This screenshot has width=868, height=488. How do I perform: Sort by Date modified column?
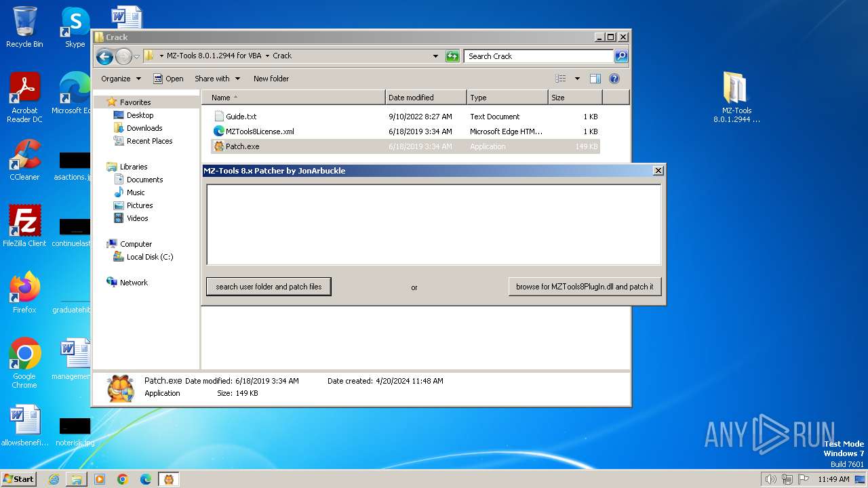click(x=426, y=98)
